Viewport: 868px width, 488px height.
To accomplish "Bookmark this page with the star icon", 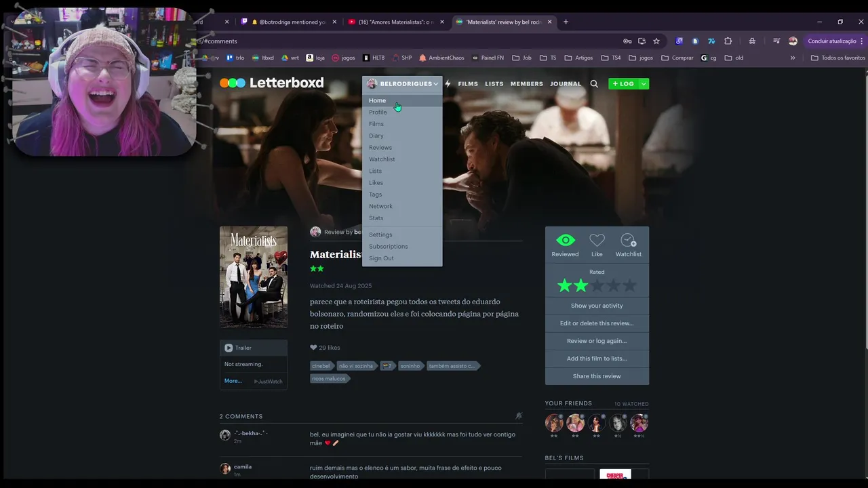I will [x=656, y=41].
